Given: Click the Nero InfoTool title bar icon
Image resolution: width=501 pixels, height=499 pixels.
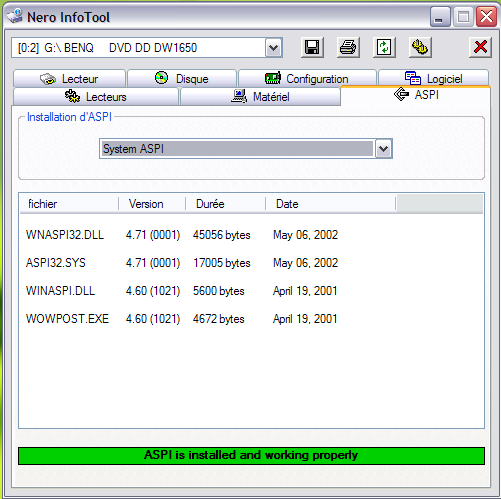Looking at the screenshot, I should [15, 17].
